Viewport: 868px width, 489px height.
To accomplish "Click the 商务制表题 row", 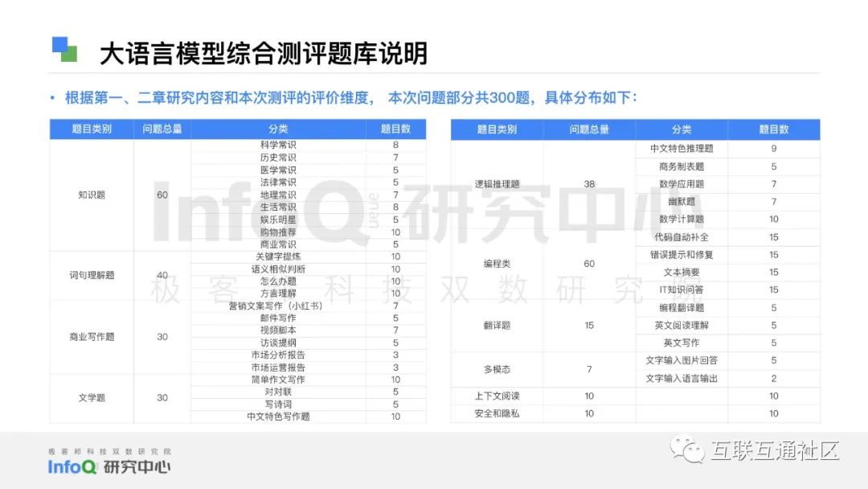I will coord(728,166).
